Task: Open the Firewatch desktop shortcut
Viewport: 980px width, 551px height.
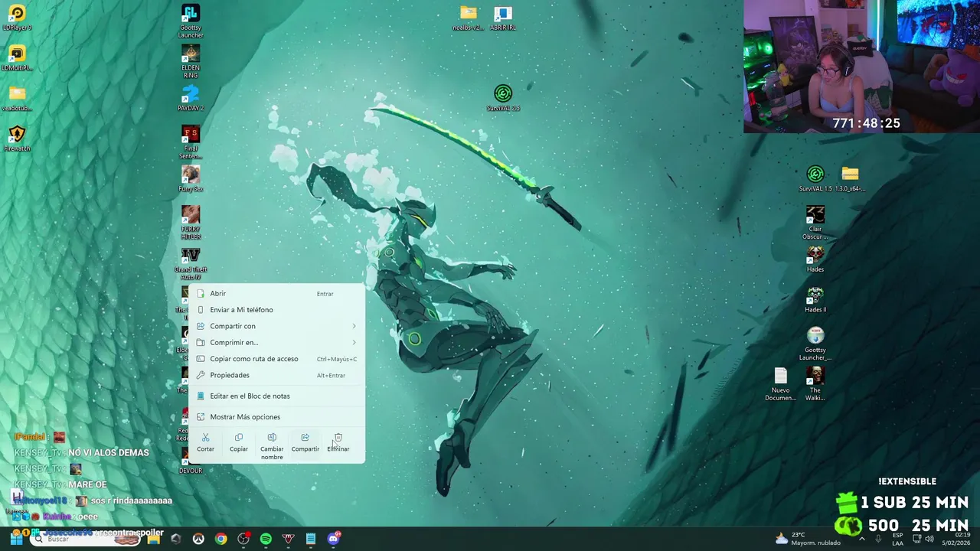Action: pyautogui.click(x=17, y=139)
